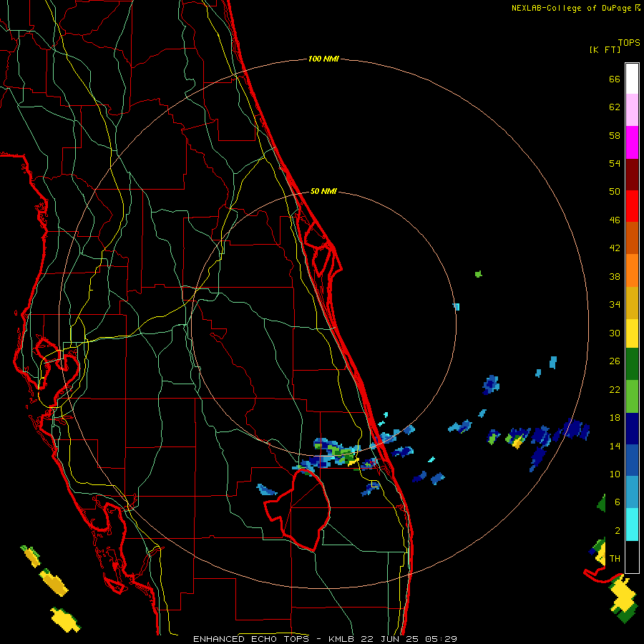Pick the white legend color segment
Viewport: 644px width, 644px height.
632,79
